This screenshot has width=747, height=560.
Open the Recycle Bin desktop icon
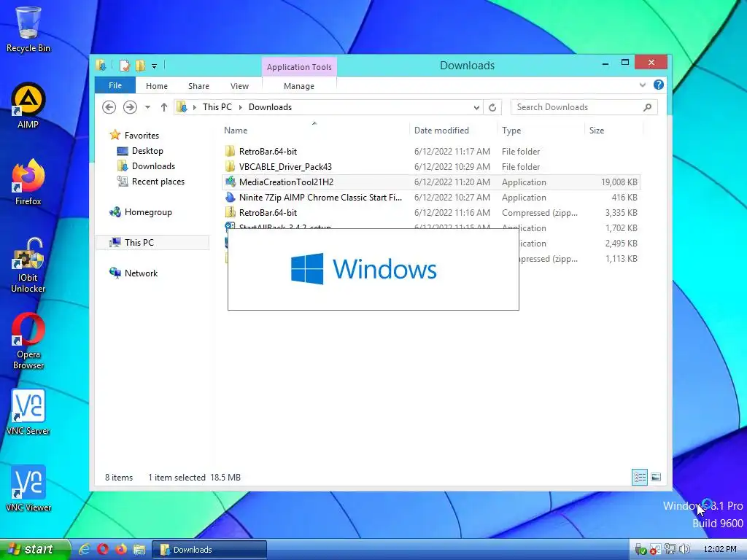coord(28,28)
